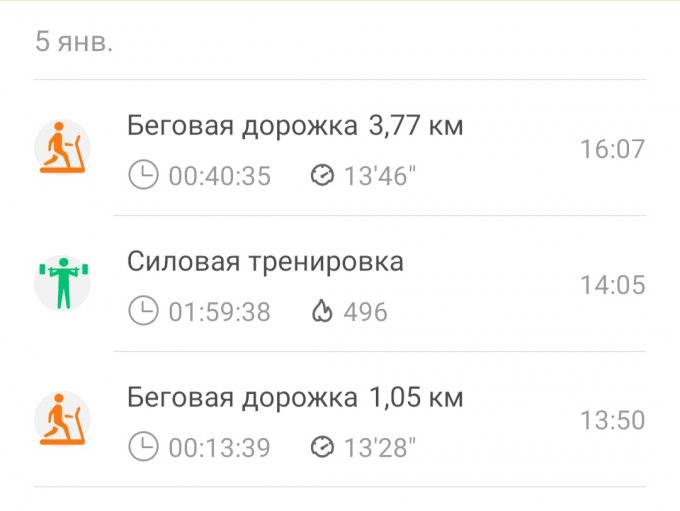
Task: Tap the clock icon beside 00:40:35
Action: coord(144,176)
